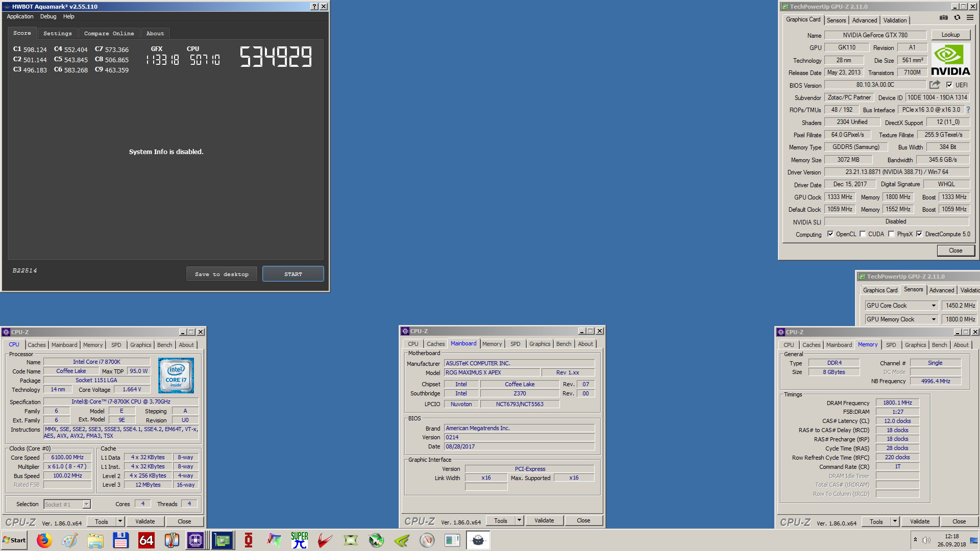
Task: Open Caches tab in CPU-Z CPU window
Action: click(x=37, y=345)
